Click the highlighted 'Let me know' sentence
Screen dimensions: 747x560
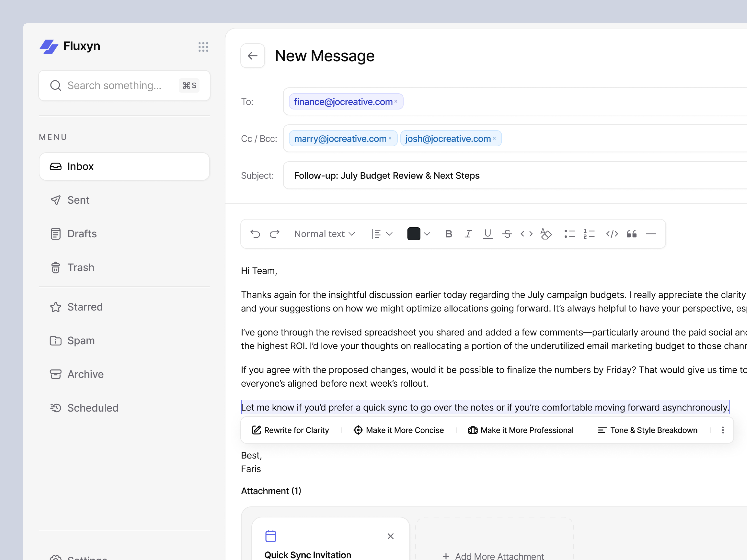(x=485, y=407)
